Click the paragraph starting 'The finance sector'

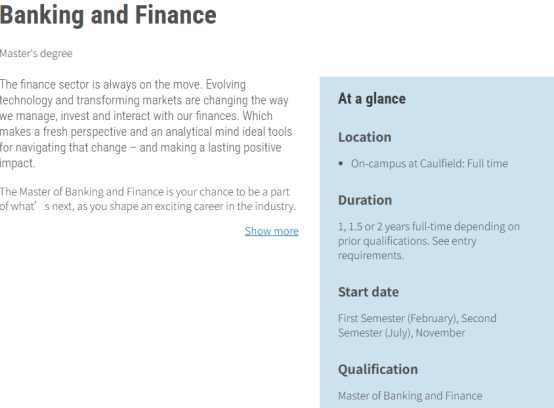pyautogui.click(x=146, y=124)
